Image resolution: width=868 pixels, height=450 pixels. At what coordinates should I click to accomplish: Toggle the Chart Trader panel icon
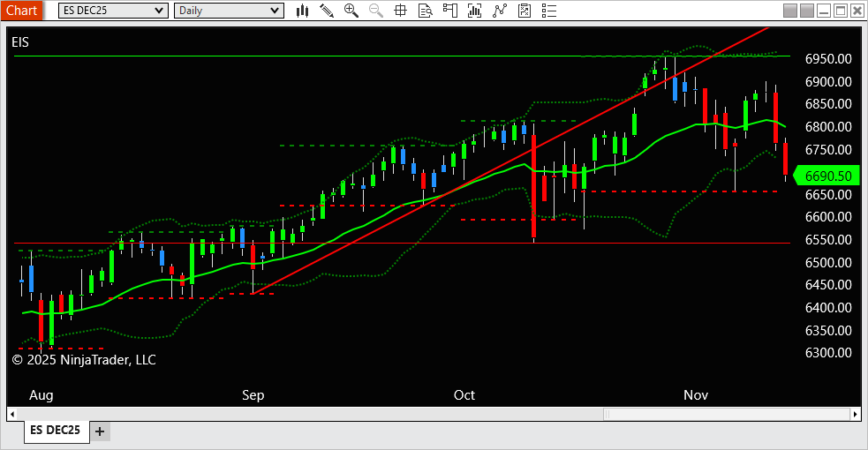pyautogui.click(x=450, y=11)
